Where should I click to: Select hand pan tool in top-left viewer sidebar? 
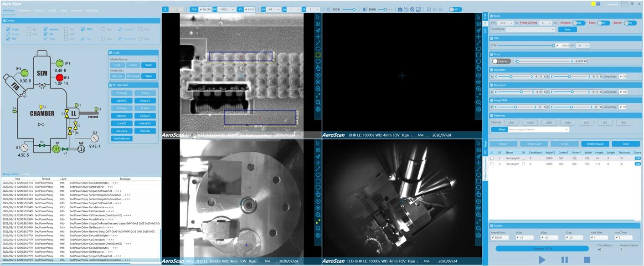pos(318,68)
